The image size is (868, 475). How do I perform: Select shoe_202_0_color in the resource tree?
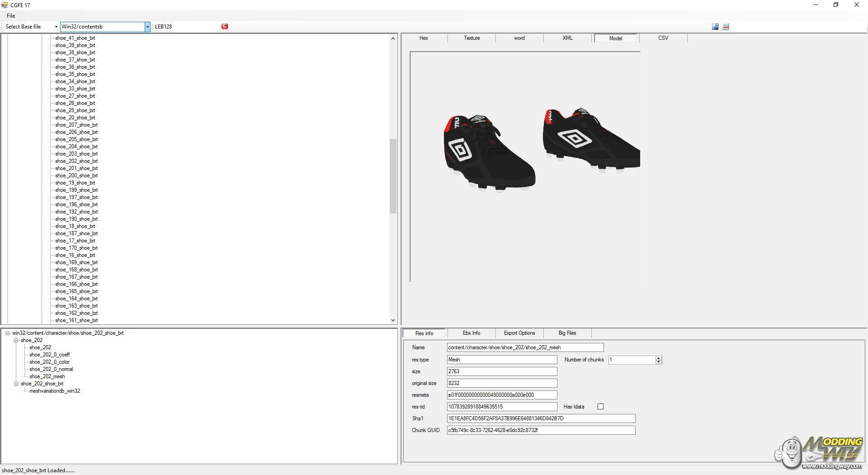click(49, 362)
